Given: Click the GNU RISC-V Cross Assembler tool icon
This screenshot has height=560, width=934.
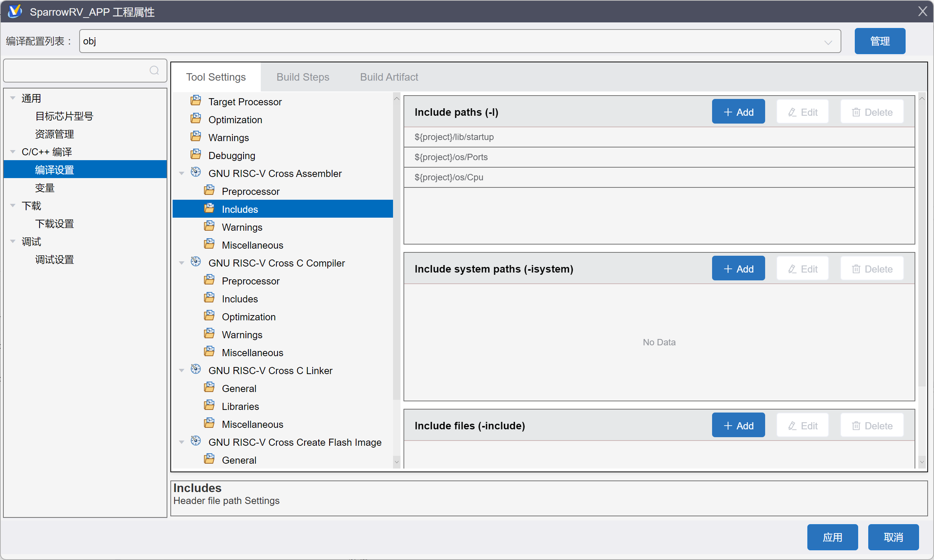Looking at the screenshot, I should click(x=195, y=172).
